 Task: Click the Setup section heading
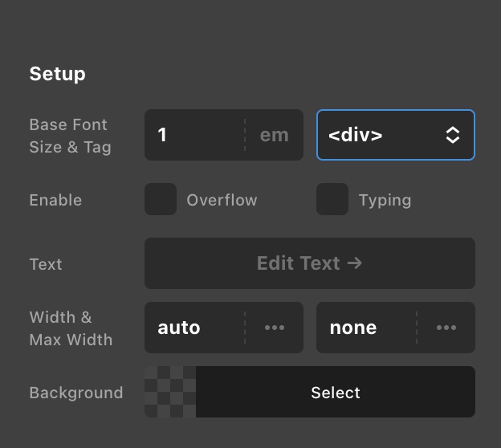tap(57, 74)
